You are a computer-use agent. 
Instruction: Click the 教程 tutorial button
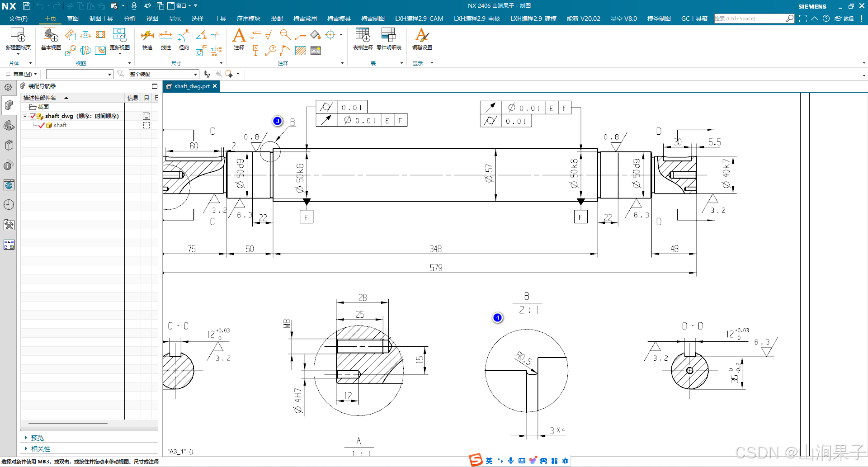click(844, 19)
